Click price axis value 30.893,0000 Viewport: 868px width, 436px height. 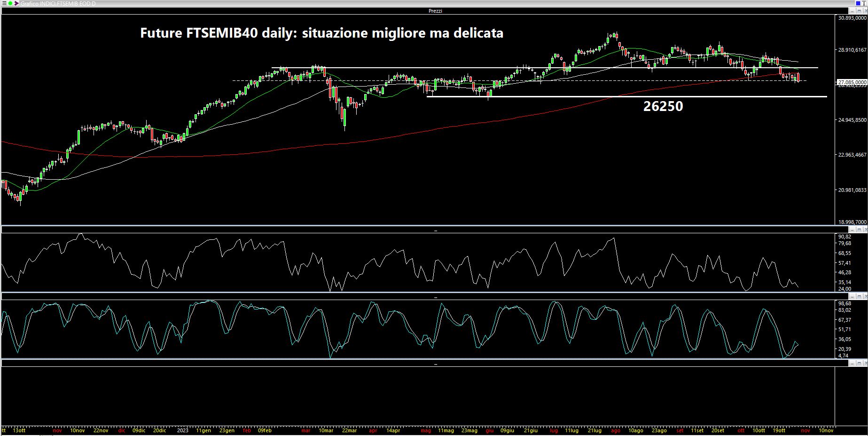tap(852, 18)
